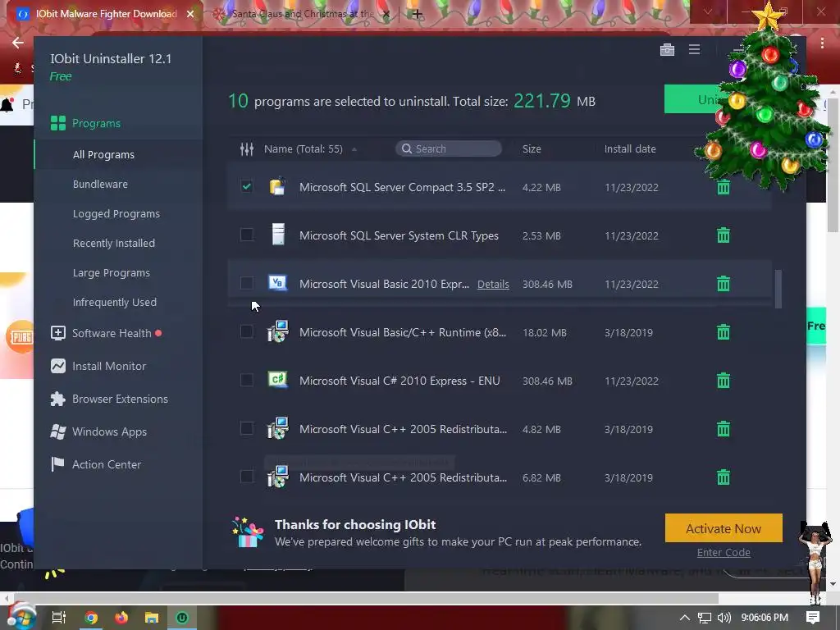Click the program list vertical scrollbar
The width and height of the screenshot is (840, 630).
click(778, 289)
